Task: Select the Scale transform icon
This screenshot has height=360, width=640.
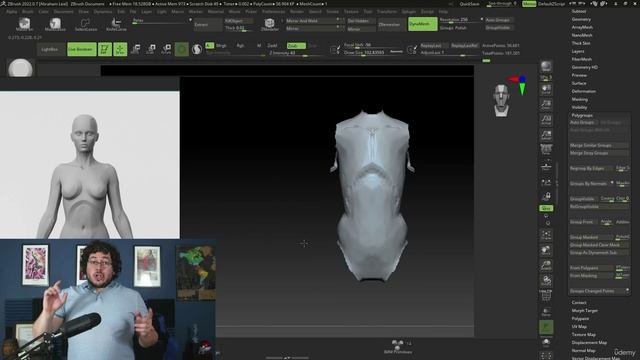Action: [151, 49]
